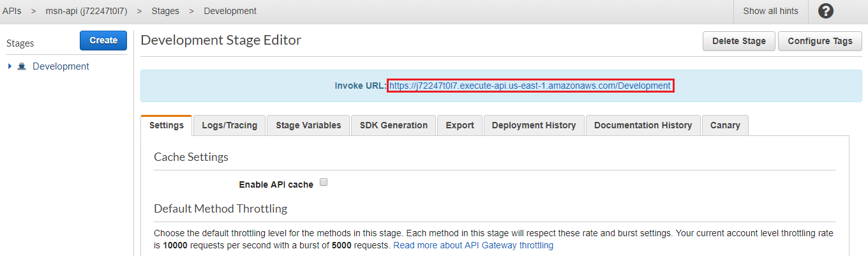Open the Documentation History tab
868x256 pixels.
[643, 125]
